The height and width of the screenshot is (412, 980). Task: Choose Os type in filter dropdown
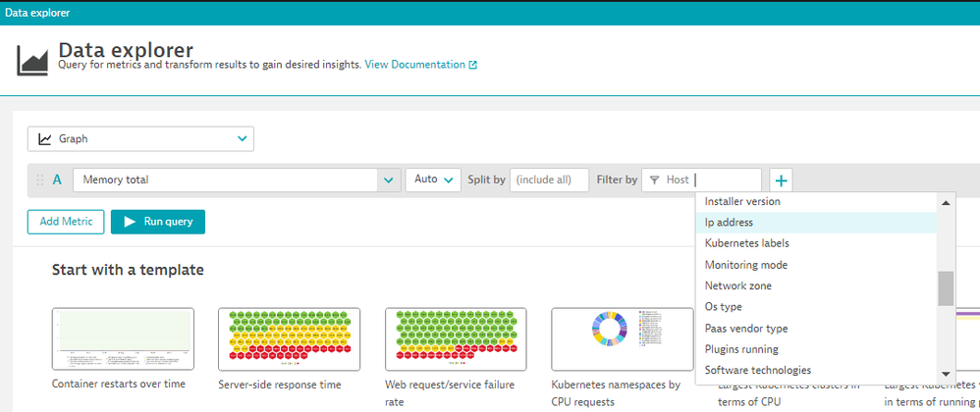pos(723,307)
